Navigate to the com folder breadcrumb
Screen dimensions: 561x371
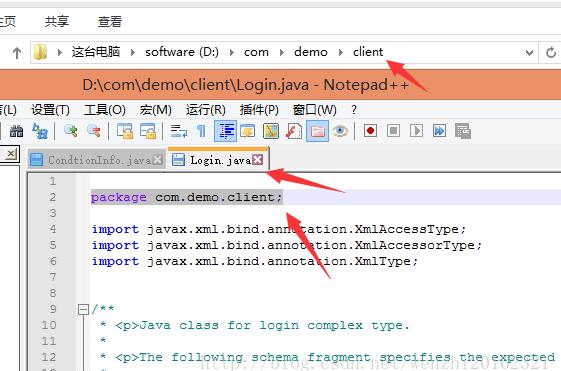(256, 52)
